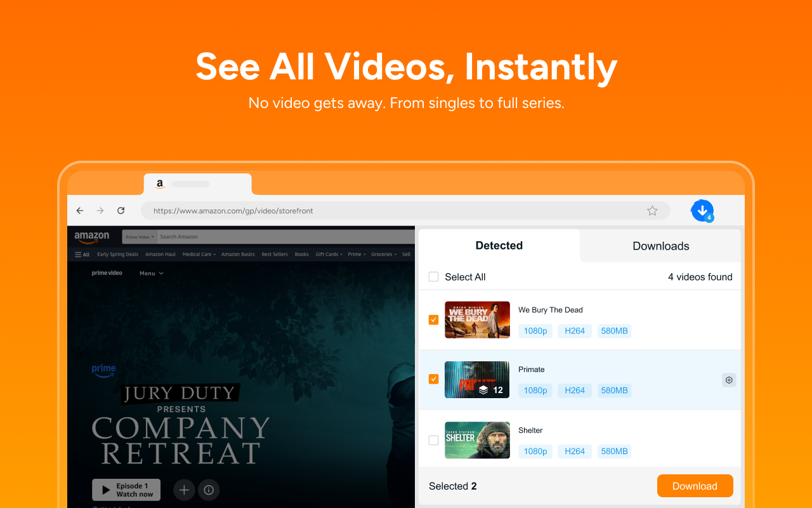
Task: Open the All hamburger menu on Amazon
Action: click(82, 255)
